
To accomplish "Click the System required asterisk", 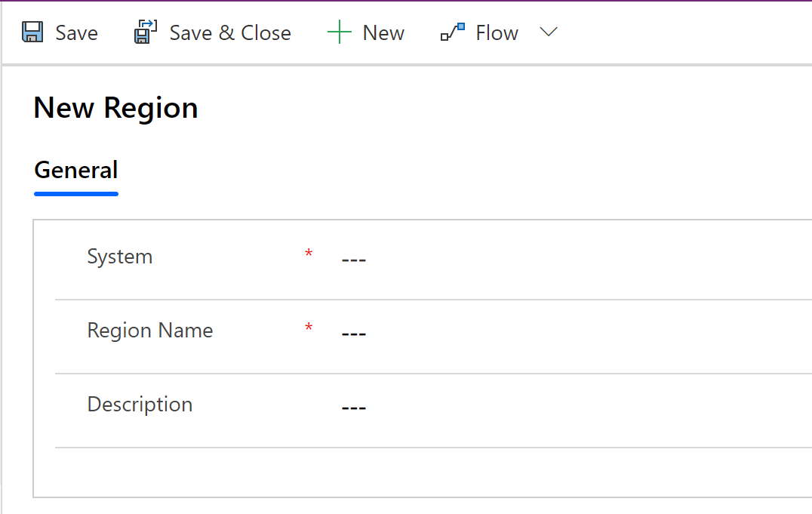I will [309, 254].
